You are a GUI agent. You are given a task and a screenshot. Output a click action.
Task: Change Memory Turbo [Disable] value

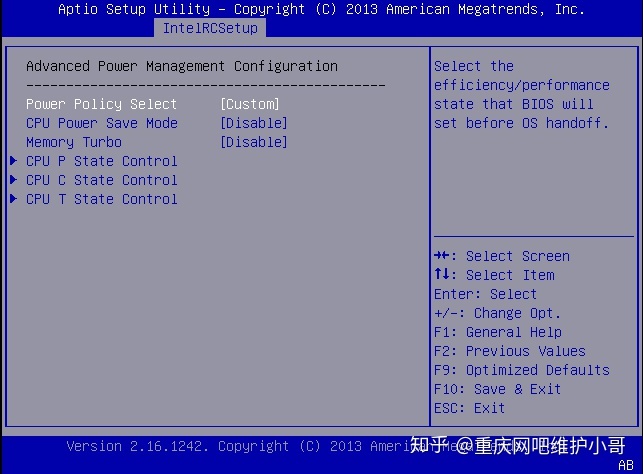[x=254, y=142]
